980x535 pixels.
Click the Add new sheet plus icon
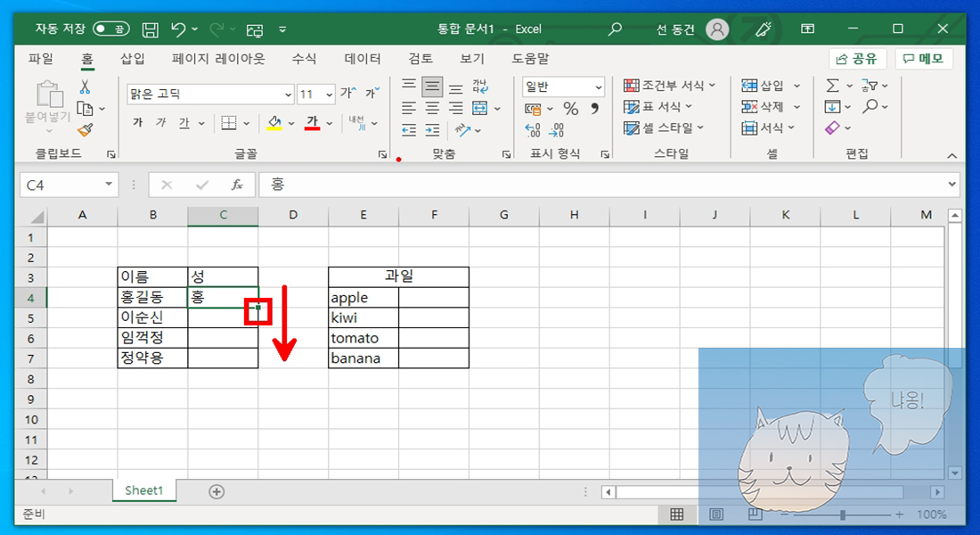(x=216, y=492)
